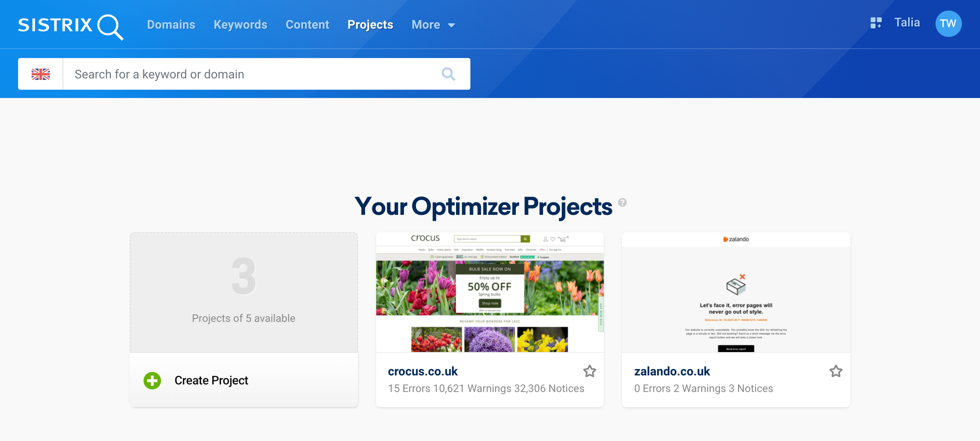The width and height of the screenshot is (980, 441).
Task: Click 'Projects of 5 available' text
Action: point(243,318)
